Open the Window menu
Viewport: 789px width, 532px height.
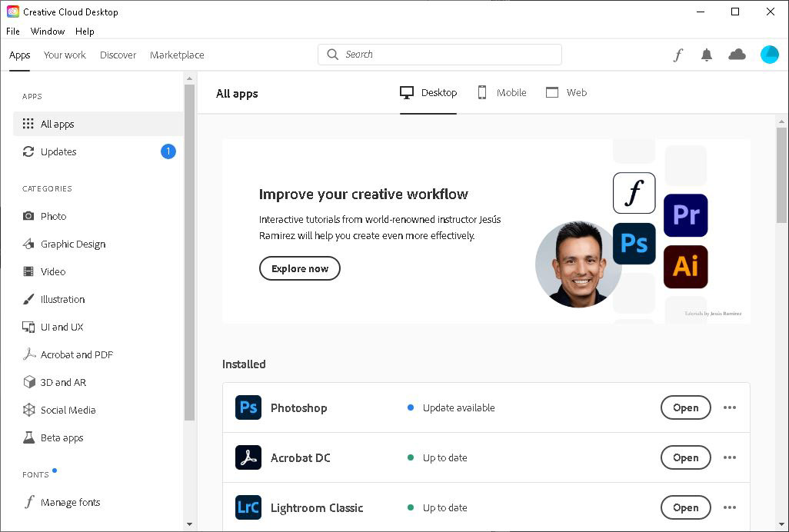[x=48, y=32]
